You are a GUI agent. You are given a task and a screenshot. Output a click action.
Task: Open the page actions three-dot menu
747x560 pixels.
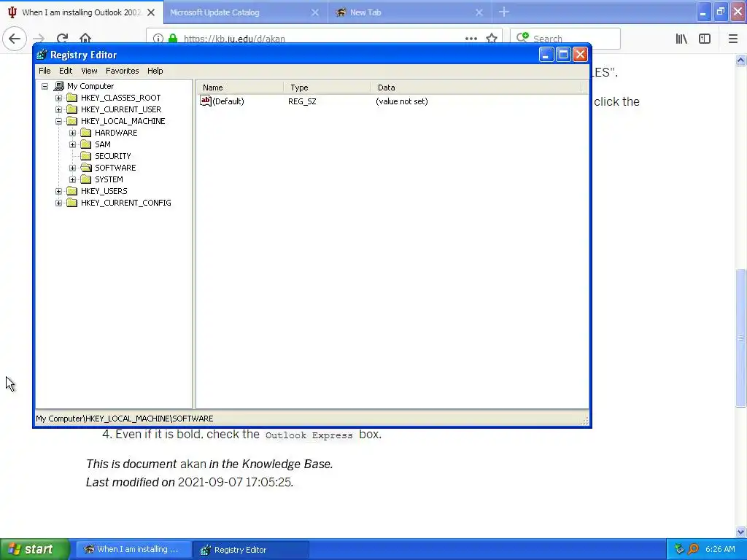[471, 39]
